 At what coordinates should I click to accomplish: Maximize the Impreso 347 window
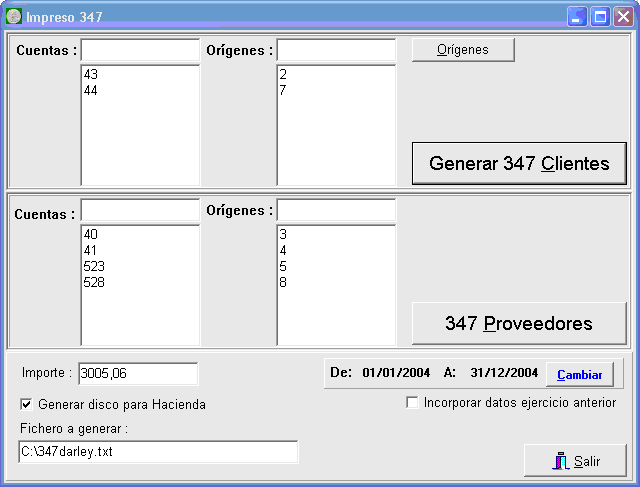600,17
